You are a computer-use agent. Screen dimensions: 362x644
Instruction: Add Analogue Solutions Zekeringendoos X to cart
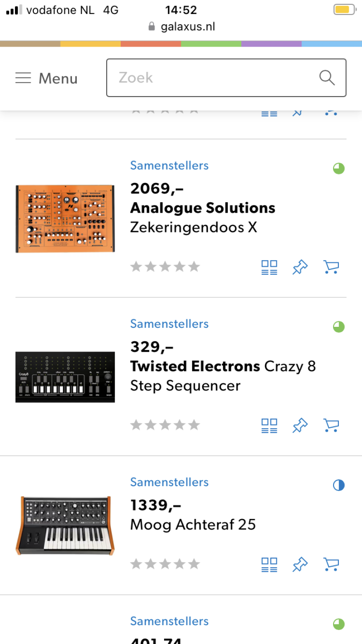[331, 267]
